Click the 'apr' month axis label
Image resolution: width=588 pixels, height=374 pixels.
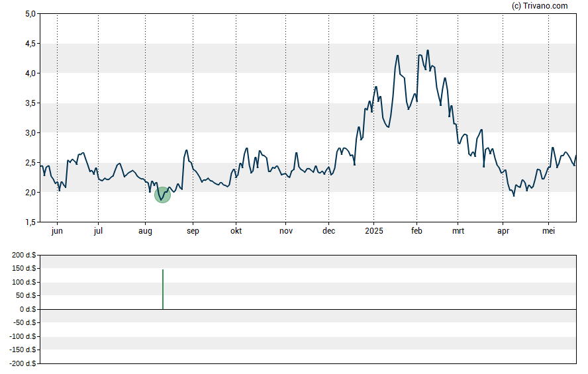[x=503, y=231]
